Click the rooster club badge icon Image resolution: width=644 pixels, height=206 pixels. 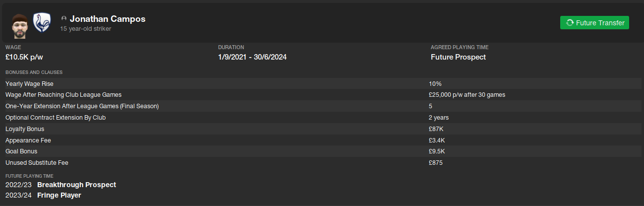tap(42, 23)
